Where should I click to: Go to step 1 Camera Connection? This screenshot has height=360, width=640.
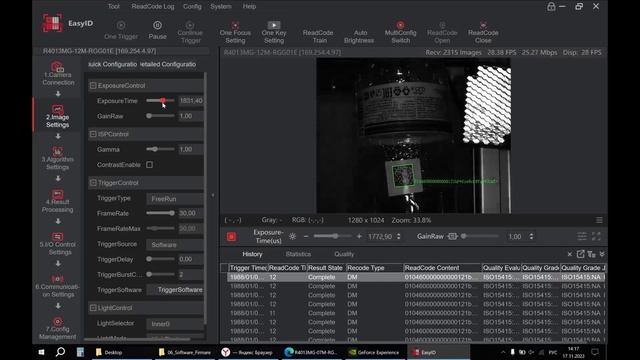tap(58, 73)
